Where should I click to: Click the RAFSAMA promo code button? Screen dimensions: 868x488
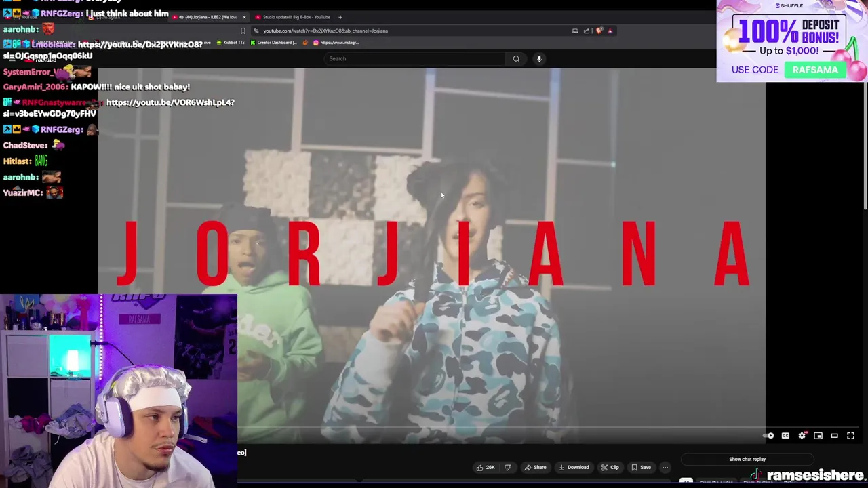pyautogui.click(x=815, y=70)
